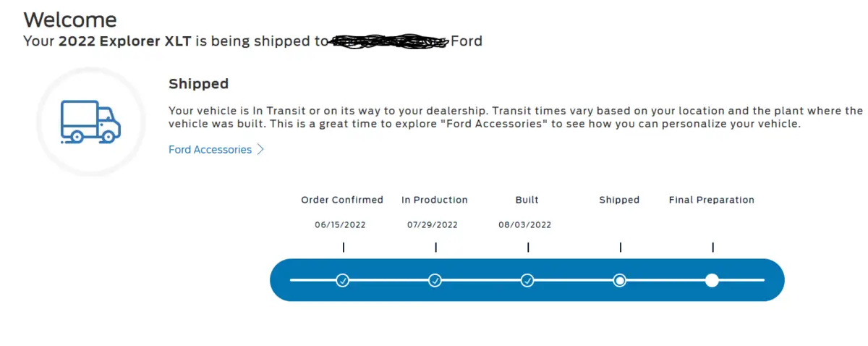Screen dimensions: 868x346
Task: Click the 06/15/2022 order date
Action: [x=340, y=225]
